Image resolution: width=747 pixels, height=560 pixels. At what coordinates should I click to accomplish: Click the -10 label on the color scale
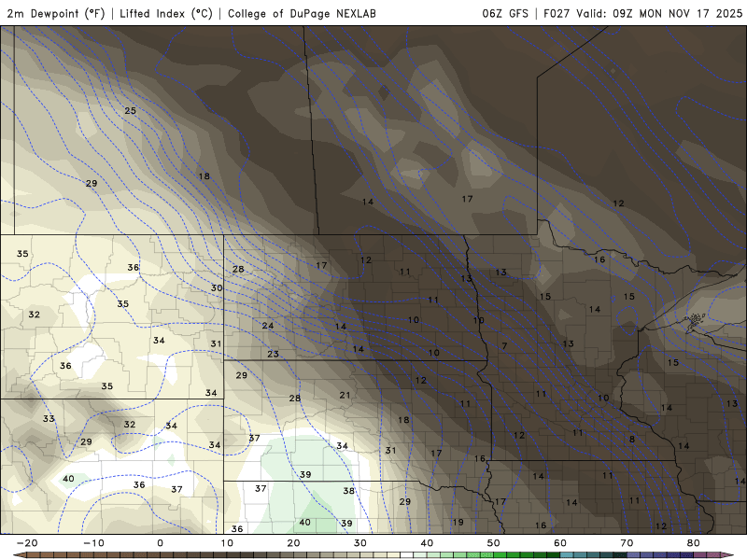click(x=93, y=543)
